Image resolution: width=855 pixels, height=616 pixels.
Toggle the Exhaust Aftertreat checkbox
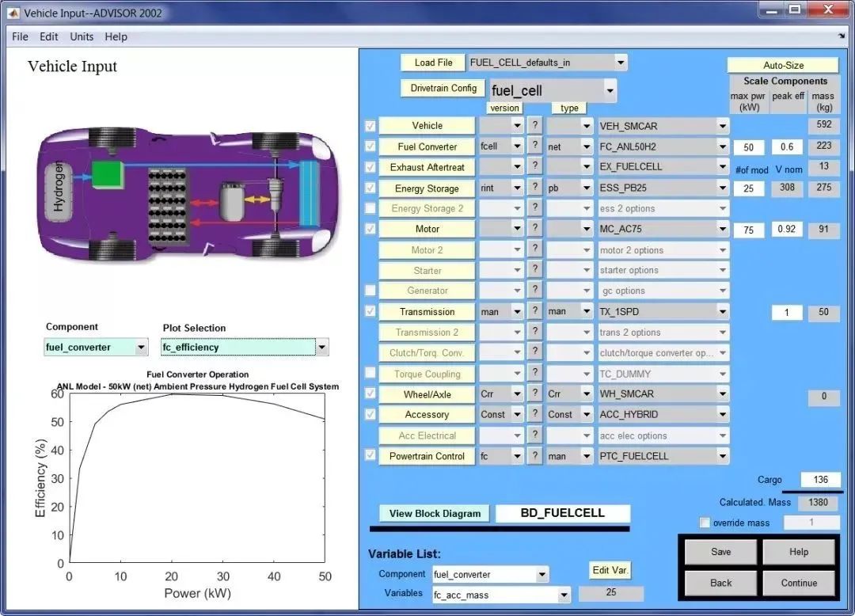coord(370,167)
